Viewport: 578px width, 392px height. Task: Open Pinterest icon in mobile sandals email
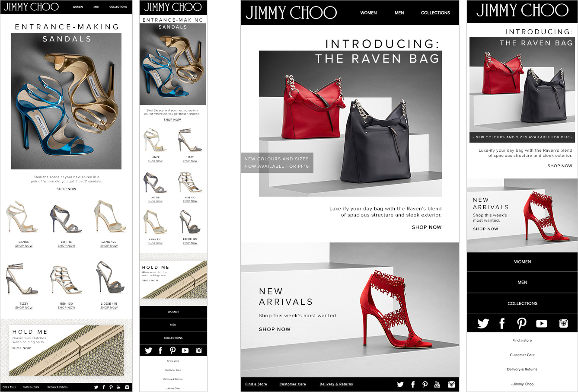click(172, 351)
